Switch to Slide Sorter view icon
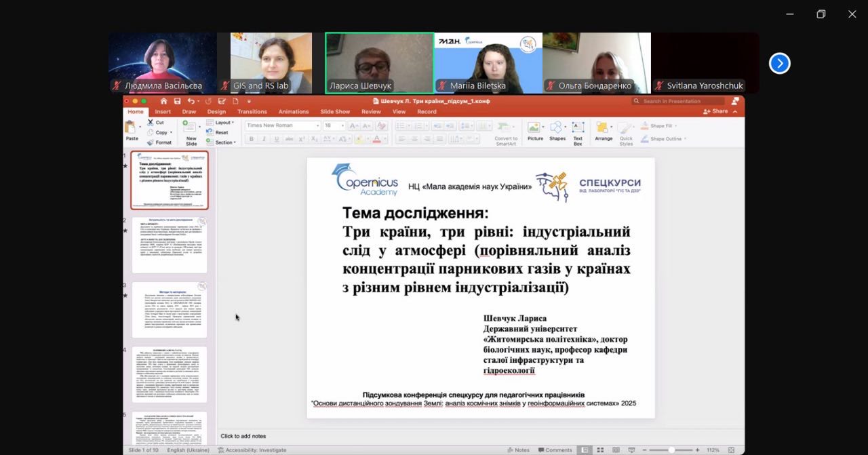 (x=599, y=450)
